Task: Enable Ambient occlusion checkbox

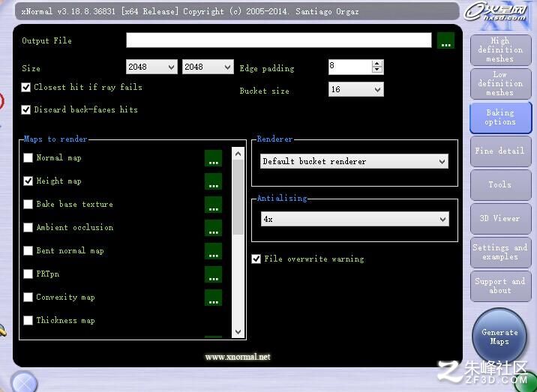Action: (x=28, y=228)
